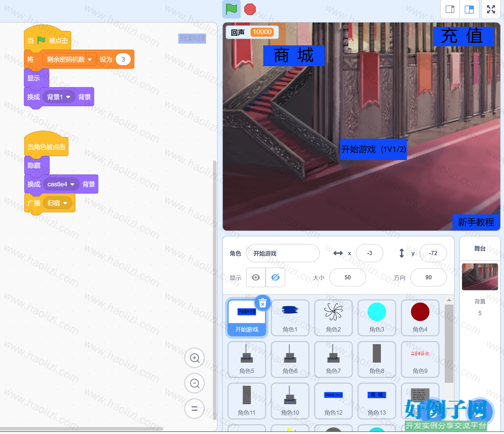Click the 商城 shop button on stage
This screenshot has height=434, width=504.
click(x=294, y=56)
